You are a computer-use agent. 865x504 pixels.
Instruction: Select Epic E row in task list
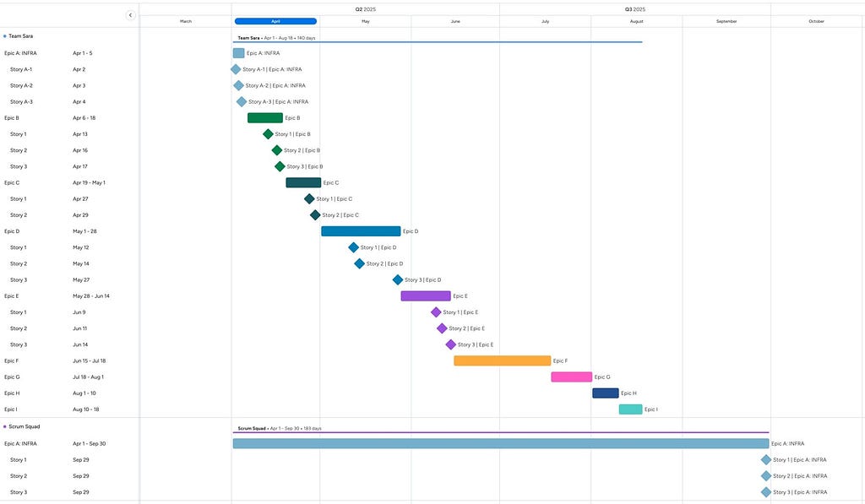[69, 296]
